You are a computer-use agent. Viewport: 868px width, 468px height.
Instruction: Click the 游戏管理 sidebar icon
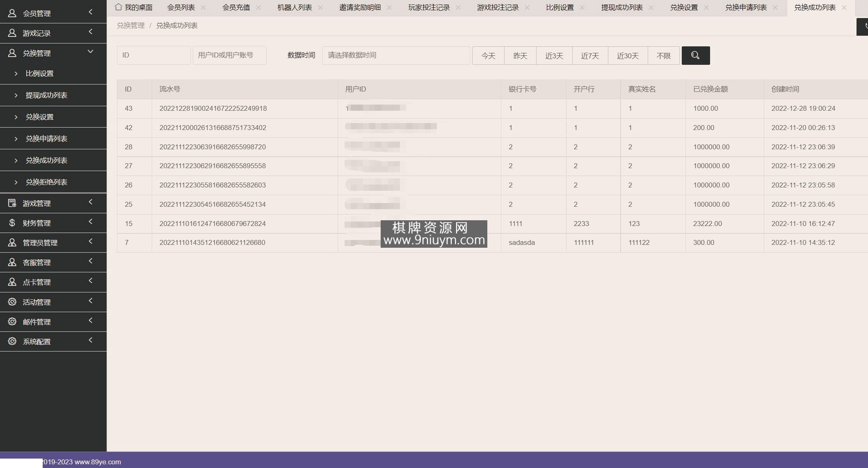pyautogui.click(x=12, y=203)
